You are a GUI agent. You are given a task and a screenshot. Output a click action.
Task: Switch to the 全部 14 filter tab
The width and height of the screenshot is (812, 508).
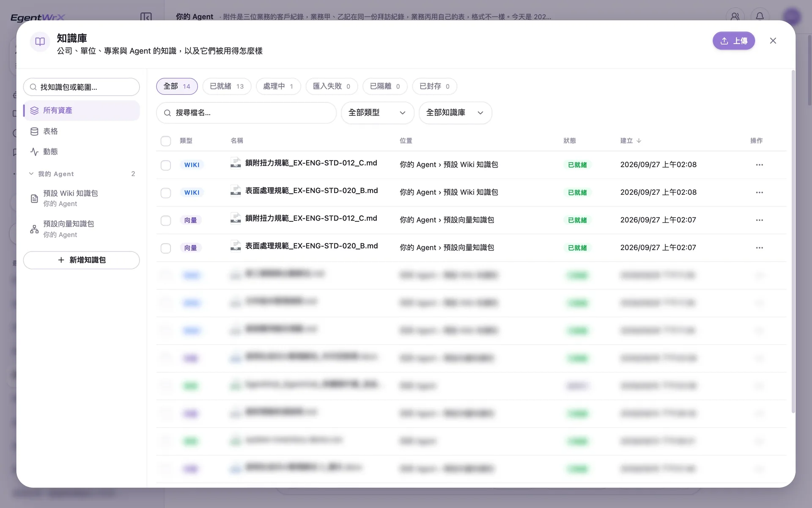[x=177, y=86]
